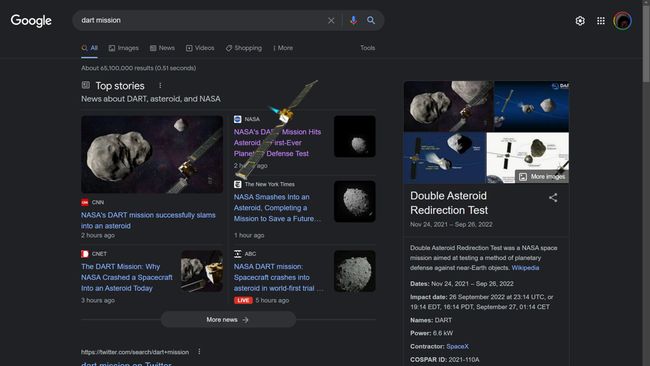Open the Settings gear icon
Screen dimensions: 650x366
pyautogui.click(x=580, y=21)
